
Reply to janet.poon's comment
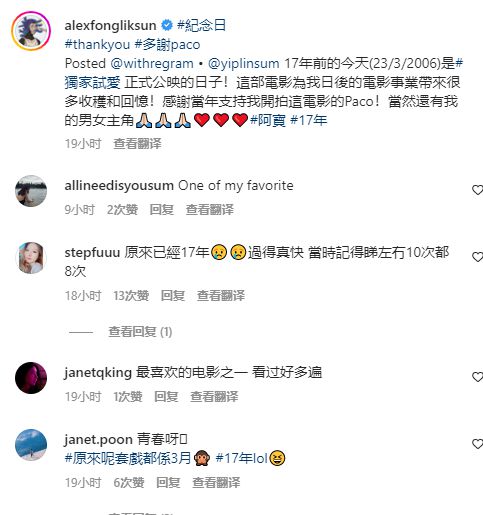tap(168, 482)
